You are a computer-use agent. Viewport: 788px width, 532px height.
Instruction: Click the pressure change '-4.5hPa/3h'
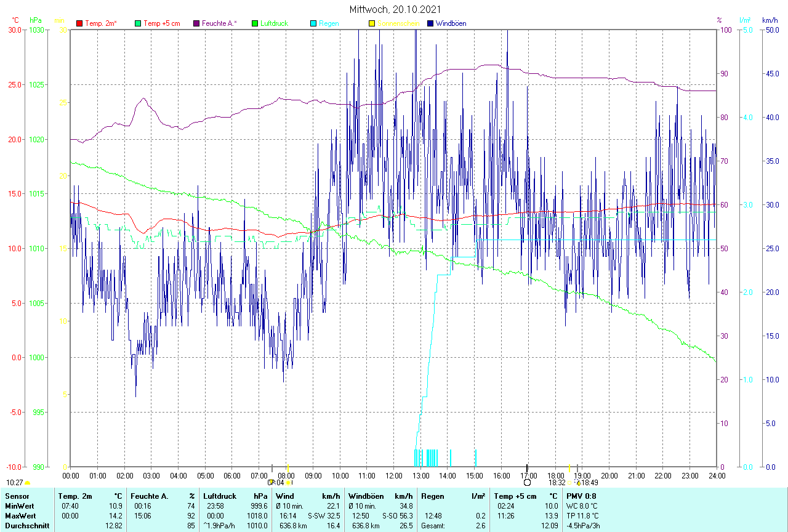pos(584,526)
